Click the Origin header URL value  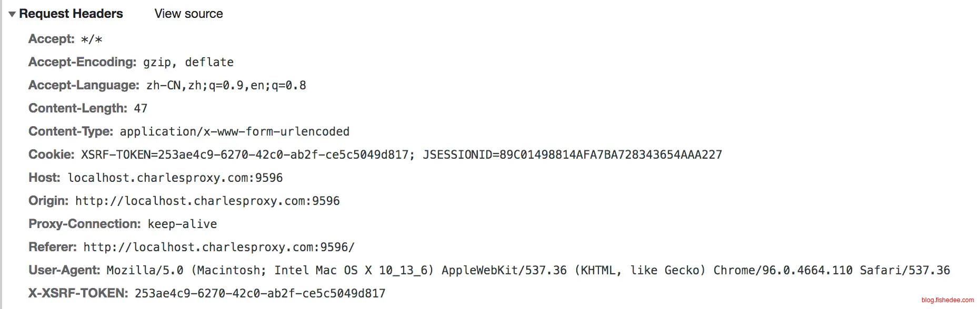click(x=207, y=201)
